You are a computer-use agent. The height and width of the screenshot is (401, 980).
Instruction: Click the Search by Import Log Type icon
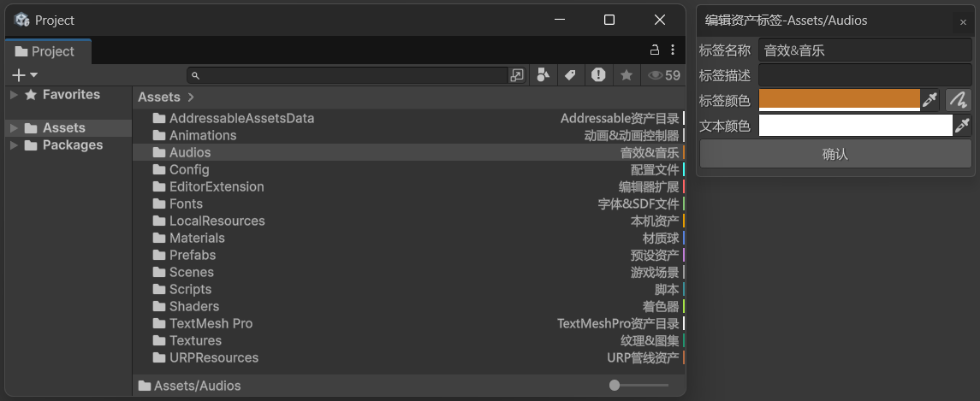[x=598, y=75]
